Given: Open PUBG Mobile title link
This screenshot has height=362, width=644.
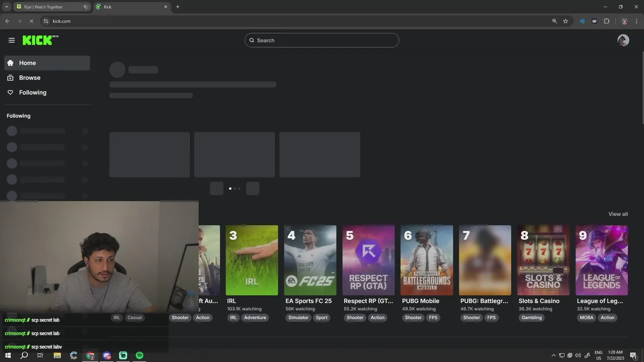Looking at the screenshot, I should tap(421, 301).
